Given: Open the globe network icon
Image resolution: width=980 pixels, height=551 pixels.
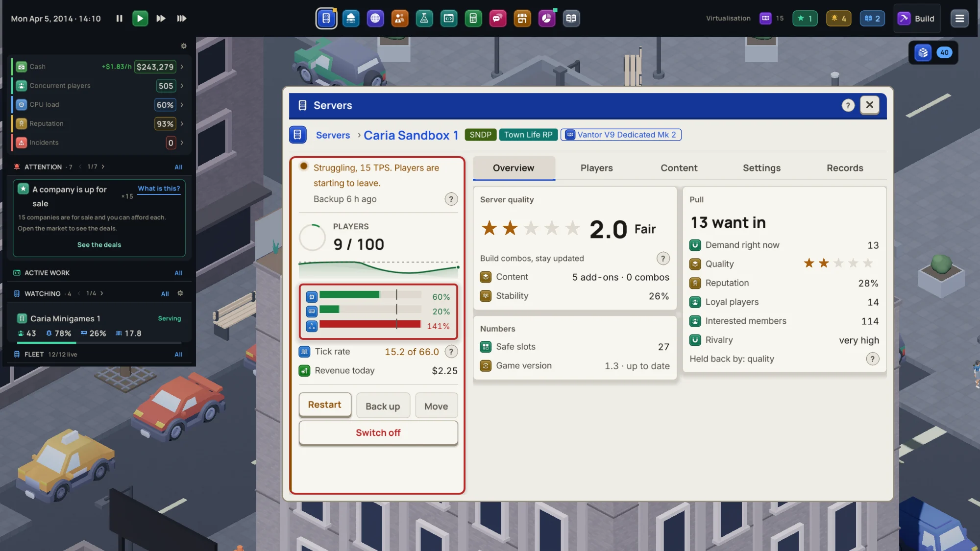Looking at the screenshot, I should [375, 19].
